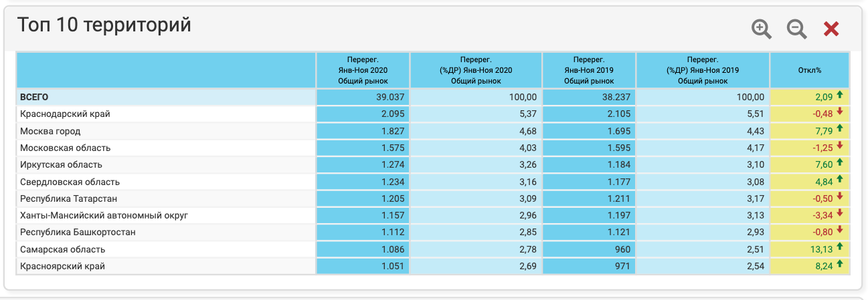Click the ВСЕГО total value 39.037

pyautogui.click(x=391, y=97)
